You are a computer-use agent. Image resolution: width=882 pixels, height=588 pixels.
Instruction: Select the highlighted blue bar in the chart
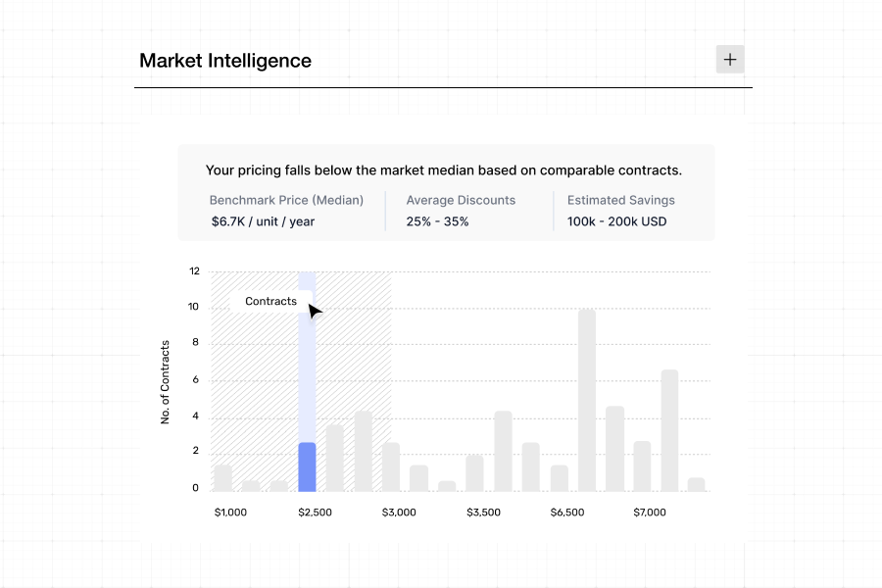point(307,466)
